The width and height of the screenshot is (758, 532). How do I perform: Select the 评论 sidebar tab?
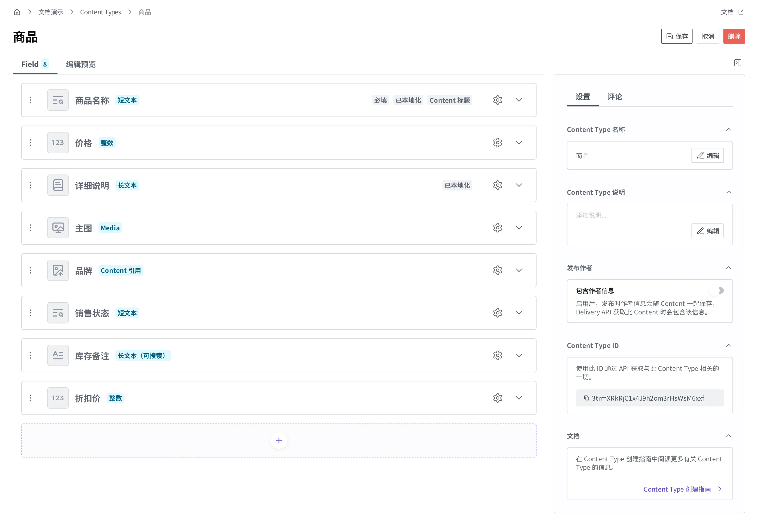(x=614, y=97)
